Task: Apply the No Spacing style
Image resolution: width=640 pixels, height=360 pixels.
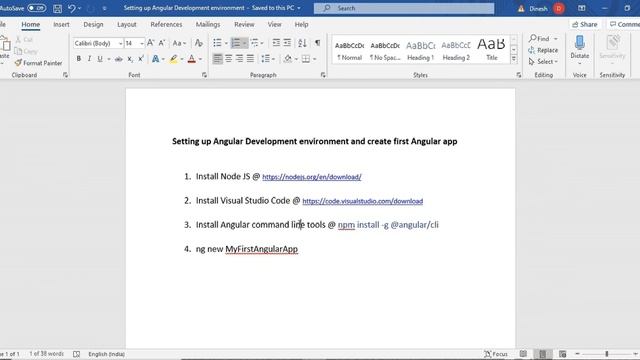Action: click(385, 51)
